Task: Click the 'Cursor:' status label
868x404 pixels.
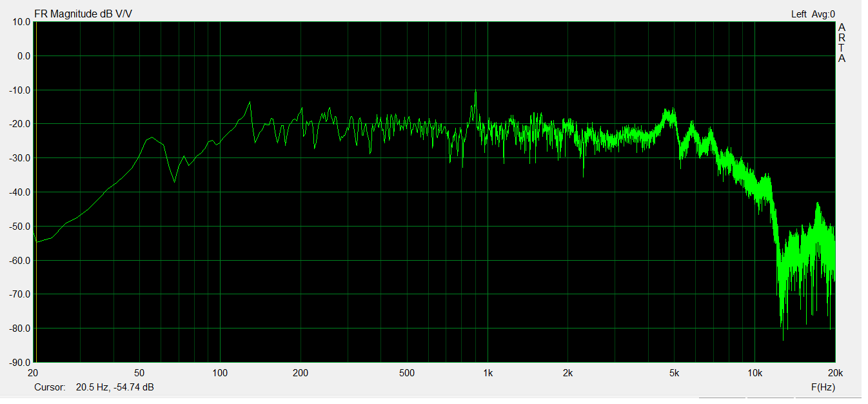Action: pyautogui.click(x=50, y=387)
